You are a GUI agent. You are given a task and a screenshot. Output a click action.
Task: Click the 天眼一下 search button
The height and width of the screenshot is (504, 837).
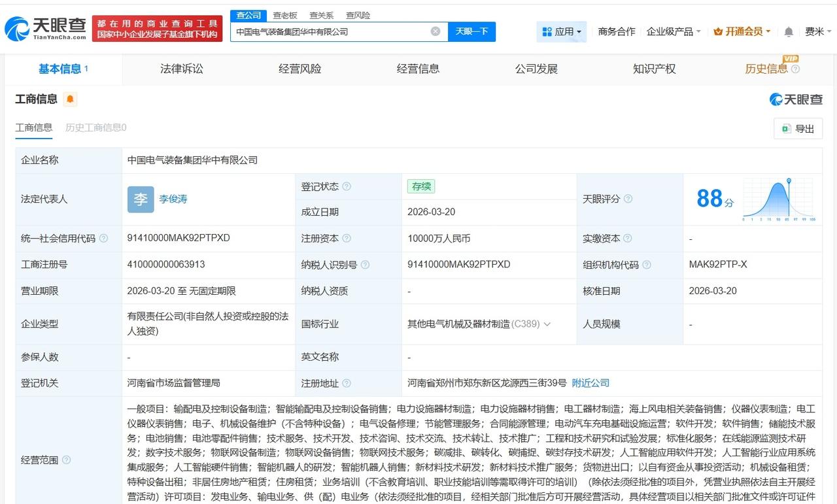471,31
